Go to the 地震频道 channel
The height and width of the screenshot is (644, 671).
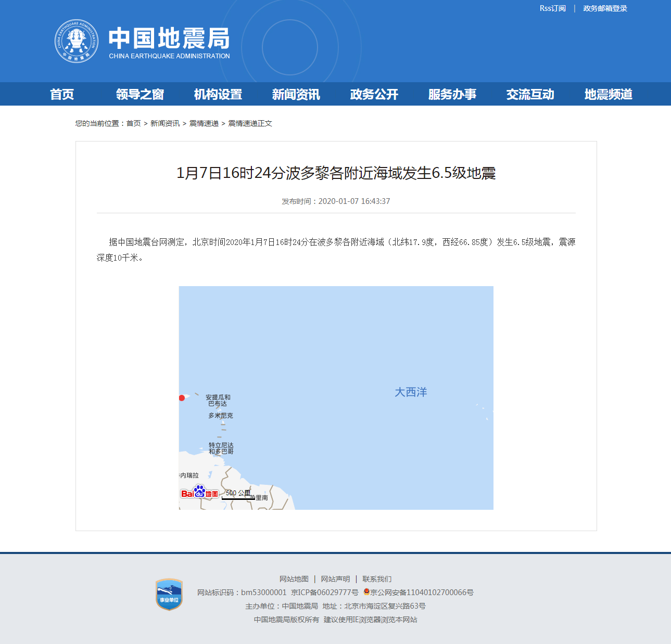coord(609,94)
